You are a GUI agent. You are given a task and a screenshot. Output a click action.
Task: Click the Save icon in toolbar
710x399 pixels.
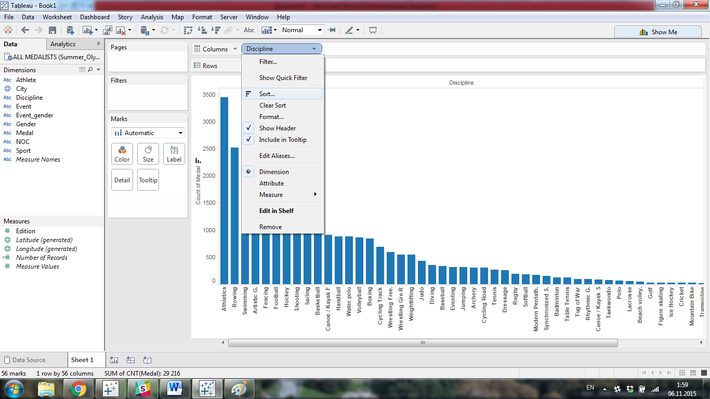pyautogui.click(x=53, y=30)
